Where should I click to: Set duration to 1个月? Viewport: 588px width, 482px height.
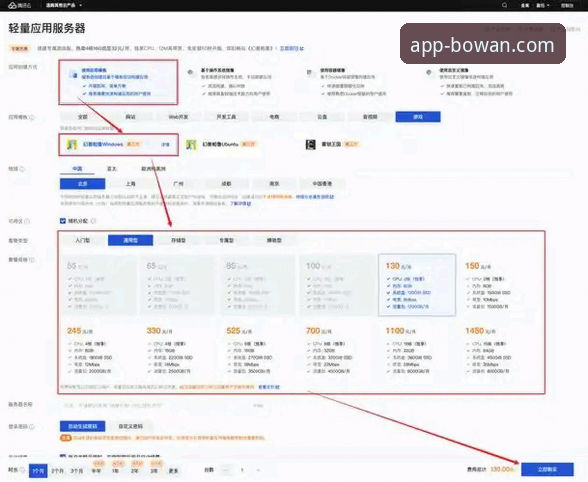pos(38,470)
